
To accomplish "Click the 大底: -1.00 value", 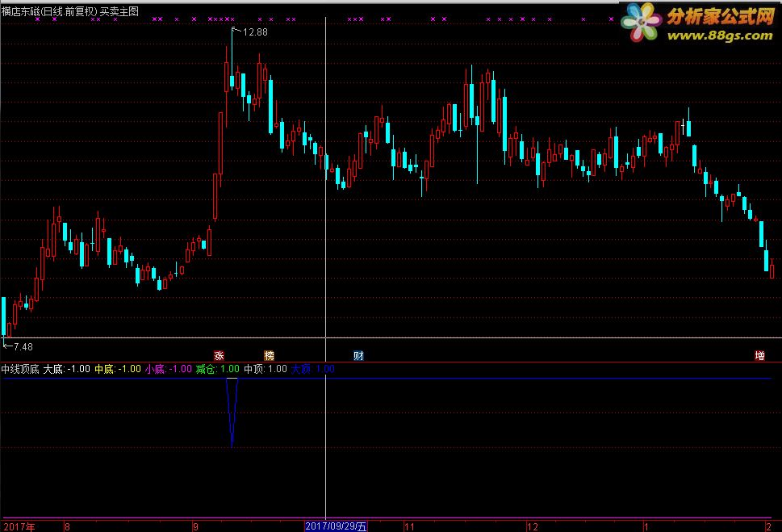I will pos(67,369).
